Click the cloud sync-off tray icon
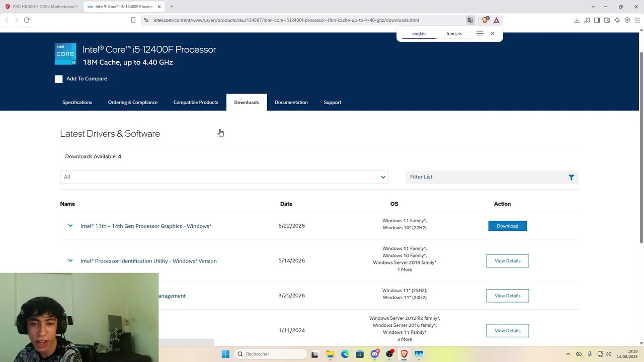This screenshot has height=362, width=644. coord(579,354)
